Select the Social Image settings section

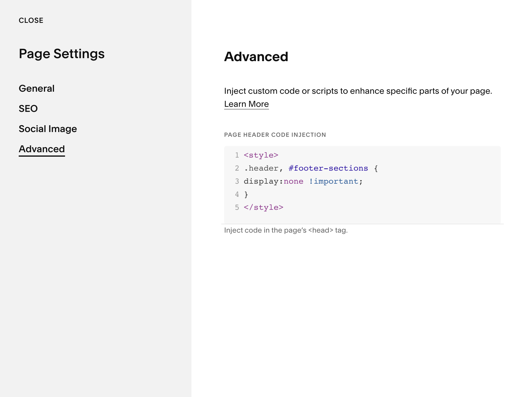[x=48, y=128]
